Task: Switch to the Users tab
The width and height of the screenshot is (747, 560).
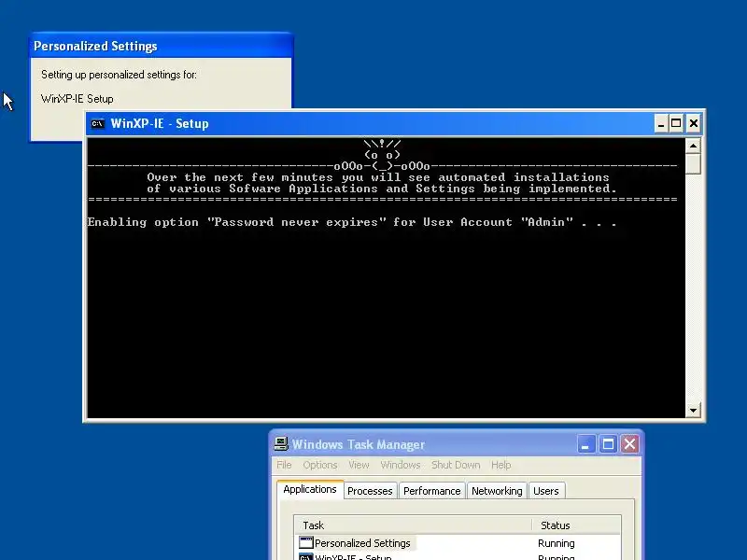Action: 546,491
